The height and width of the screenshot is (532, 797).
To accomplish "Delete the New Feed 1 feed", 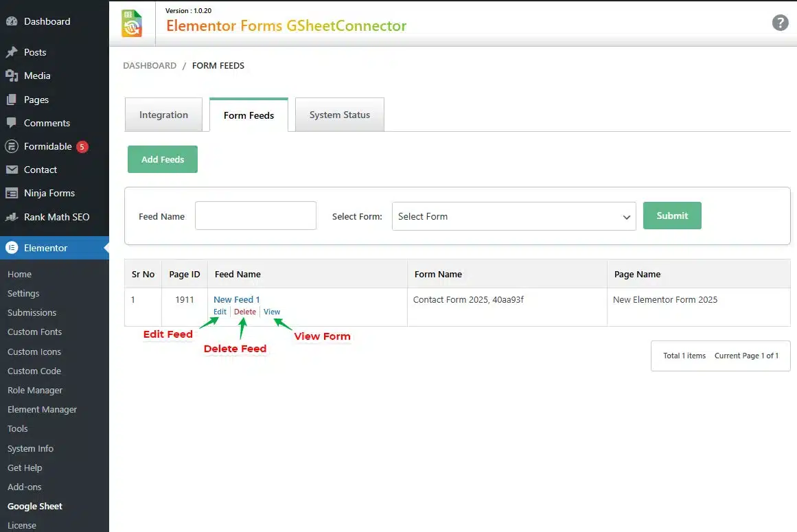I will 245,312.
